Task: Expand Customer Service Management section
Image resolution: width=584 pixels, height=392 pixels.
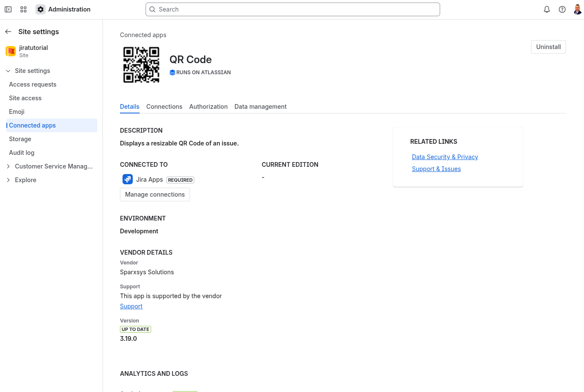Action: [x=8, y=166]
